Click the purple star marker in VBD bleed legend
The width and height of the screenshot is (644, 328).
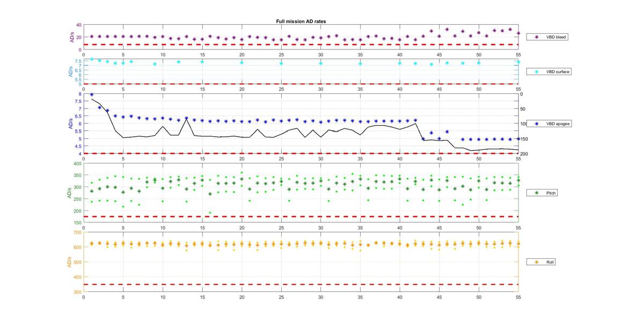pyautogui.click(x=536, y=37)
